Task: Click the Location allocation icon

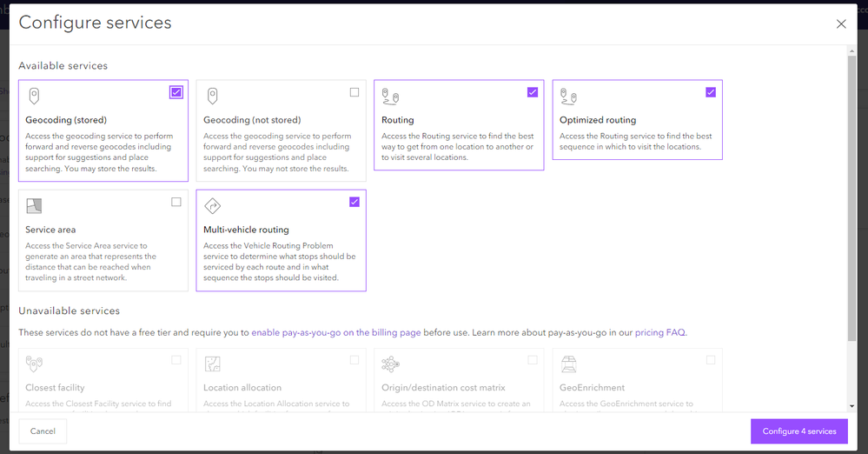Action: click(212, 364)
